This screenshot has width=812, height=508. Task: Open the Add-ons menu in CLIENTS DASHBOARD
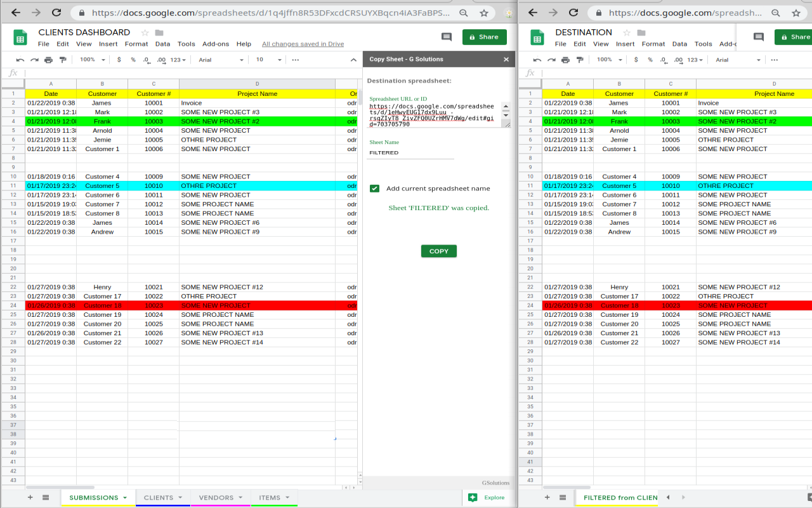216,44
